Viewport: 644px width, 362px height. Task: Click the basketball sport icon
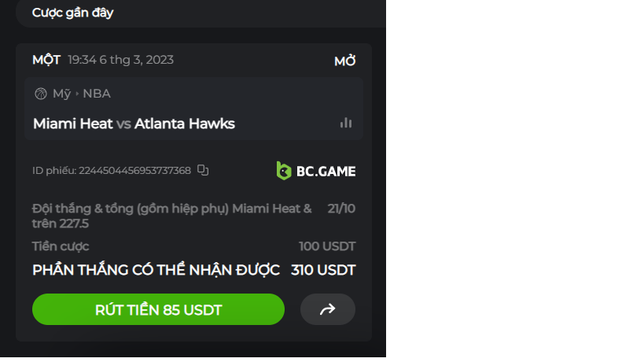pos(41,94)
